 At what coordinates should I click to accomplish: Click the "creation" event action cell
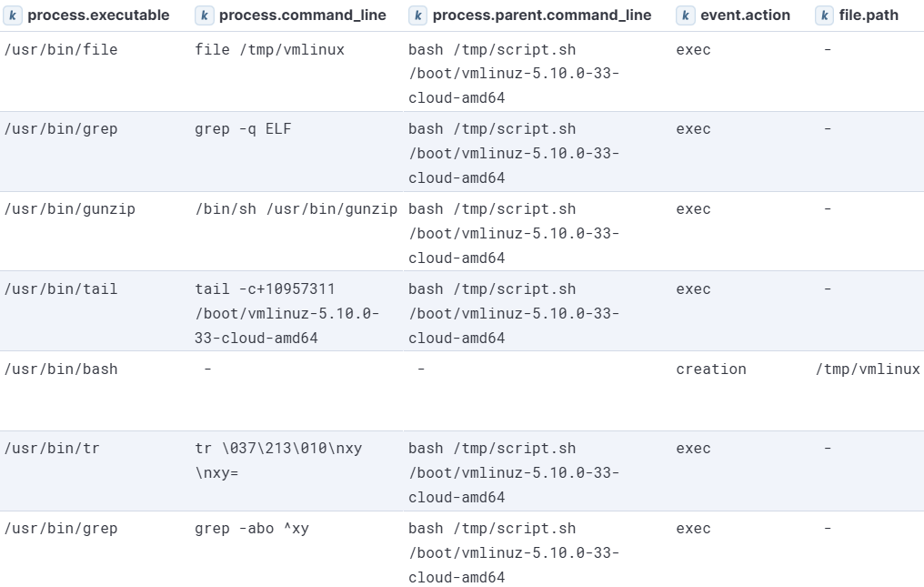(711, 369)
